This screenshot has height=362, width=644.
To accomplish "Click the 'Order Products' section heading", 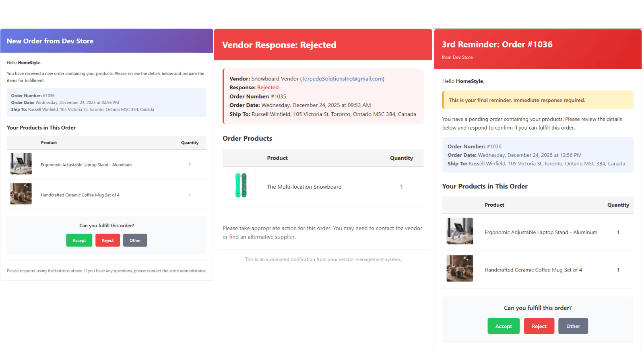I will coord(248,138).
